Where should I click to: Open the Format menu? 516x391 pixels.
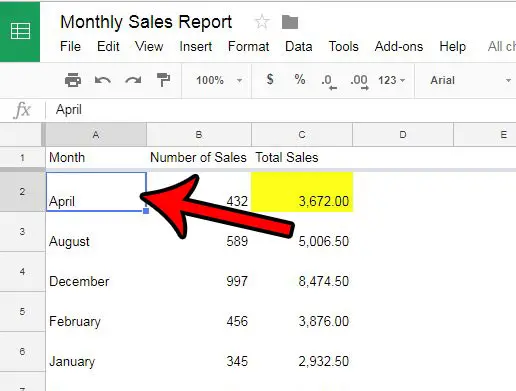(248, 46)
